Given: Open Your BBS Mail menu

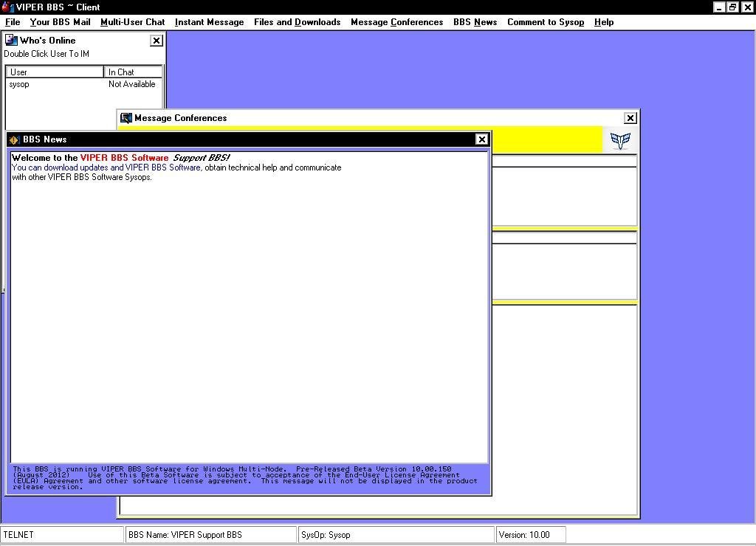Looking at the screenshot, I should point(60,22).
